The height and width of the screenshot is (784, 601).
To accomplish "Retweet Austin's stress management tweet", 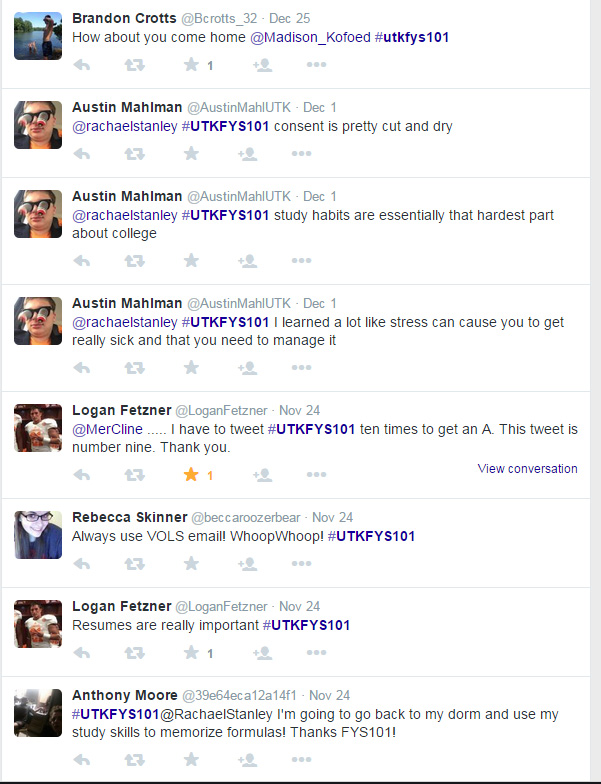I will (133, 367).
